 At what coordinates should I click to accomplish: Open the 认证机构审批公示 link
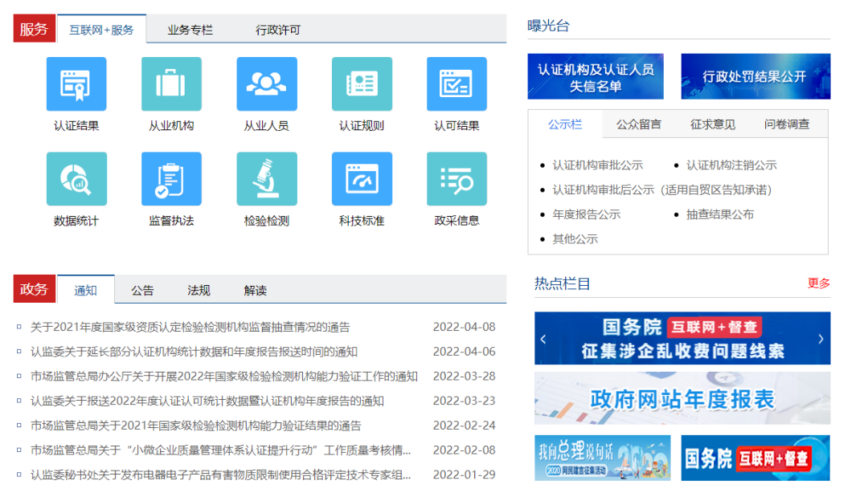597,165
